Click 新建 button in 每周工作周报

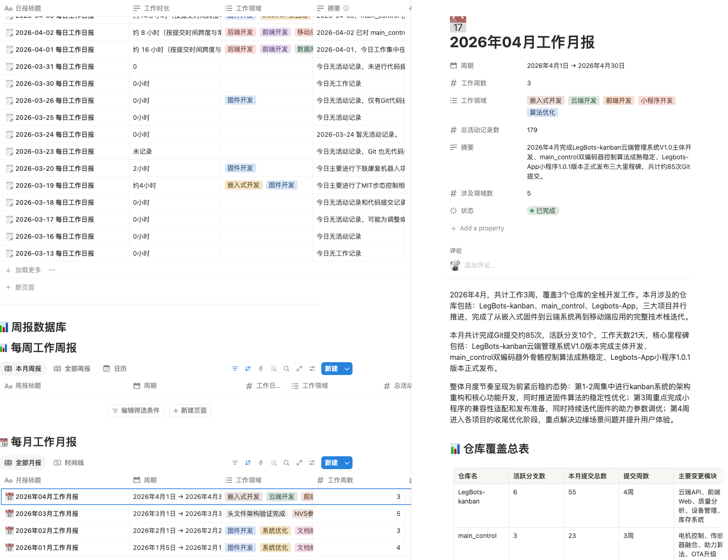(331, 369)
